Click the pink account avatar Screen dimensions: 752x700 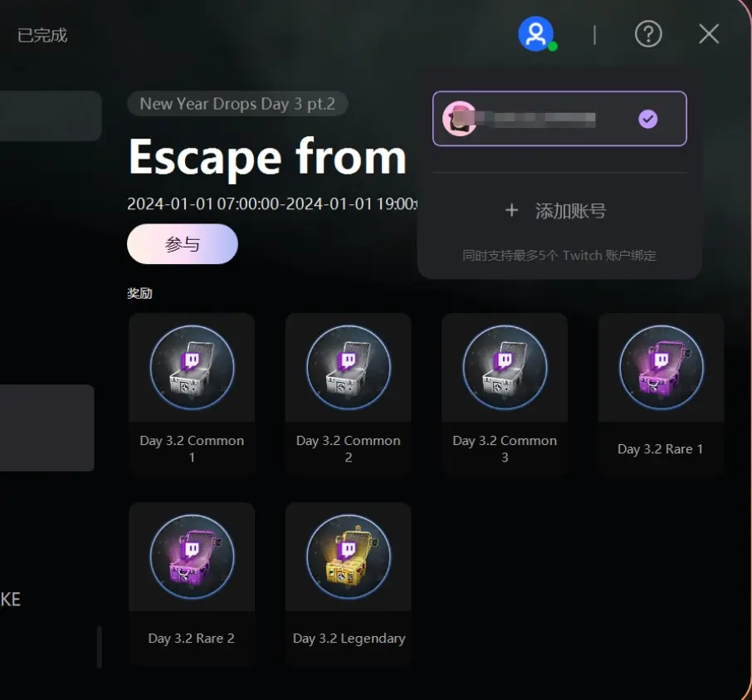(459, 119)
